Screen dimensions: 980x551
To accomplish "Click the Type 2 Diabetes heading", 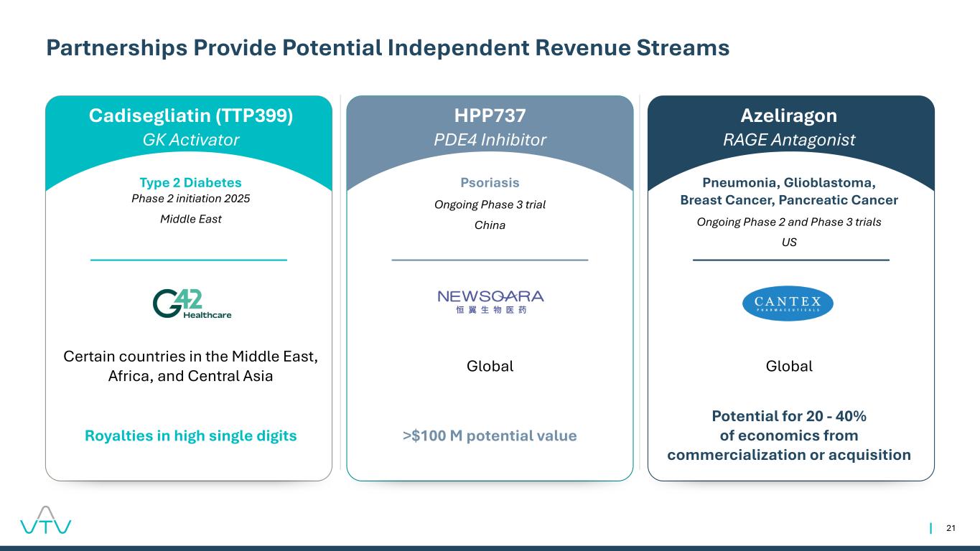I will pyautogui.click(x=190, y=183).
